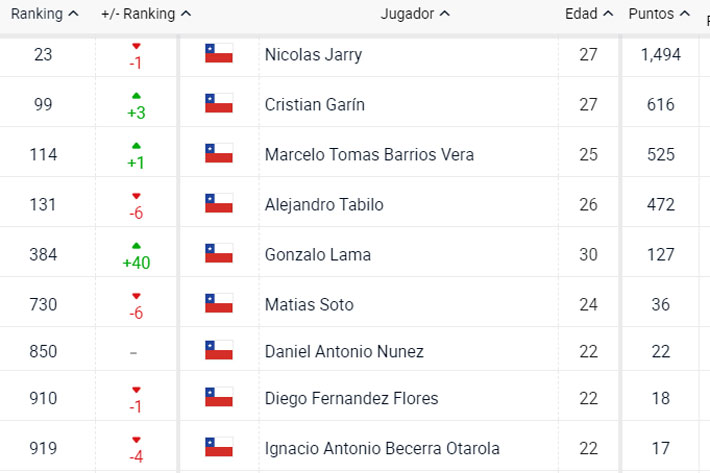Open Diego Fernandez Flores profile

click(351, 398)
